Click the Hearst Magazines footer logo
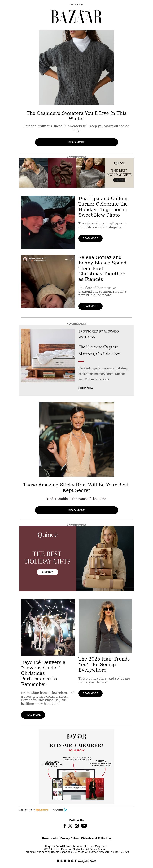 click(76, 861)
